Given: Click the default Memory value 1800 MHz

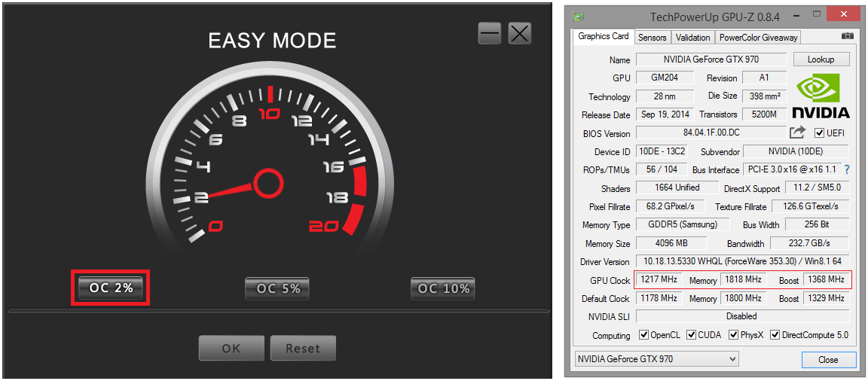Looking at the screenshot, I should (x=744, y=298).
